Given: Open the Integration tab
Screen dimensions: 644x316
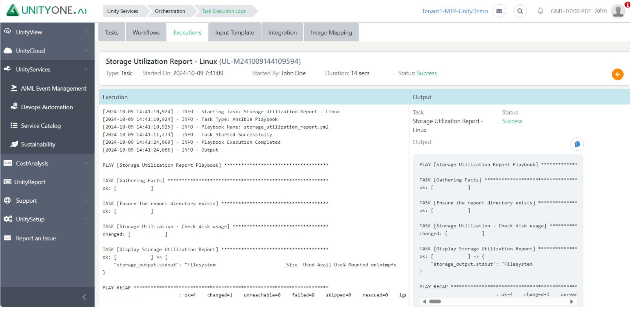Looking at the screenshot, I should tap(282, 32).
